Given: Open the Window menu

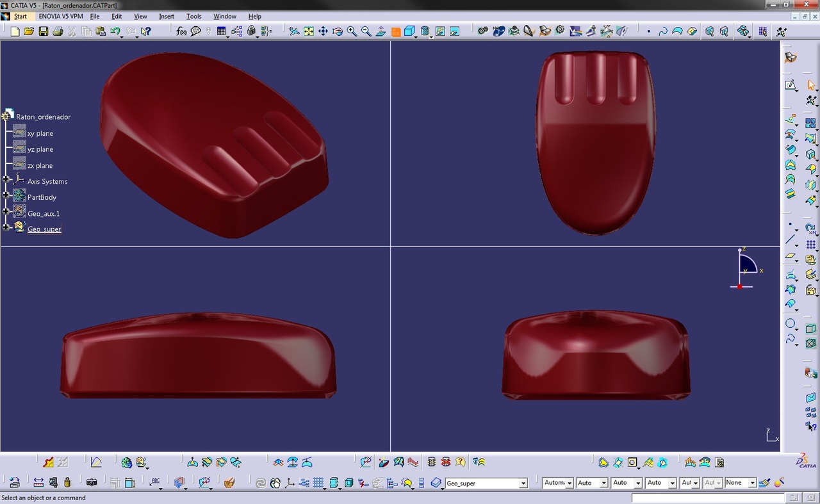Looking at the screenshot, I should tap(225, 16).
